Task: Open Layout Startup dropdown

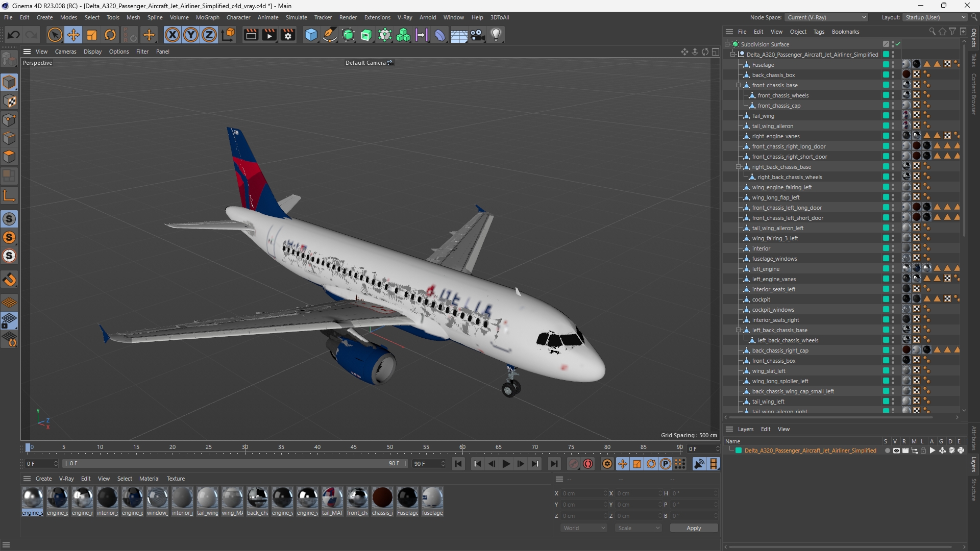Action: tap(935, 17)
